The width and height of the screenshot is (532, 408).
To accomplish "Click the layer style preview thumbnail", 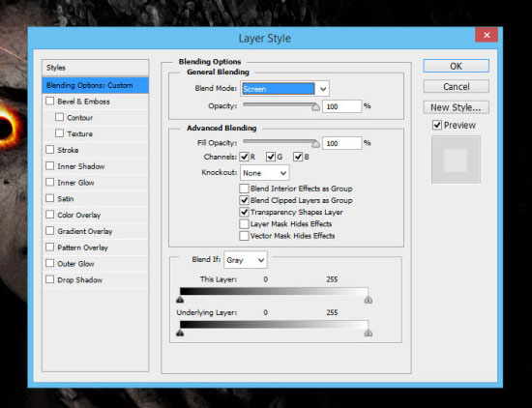I will click(x=456, y=160).
